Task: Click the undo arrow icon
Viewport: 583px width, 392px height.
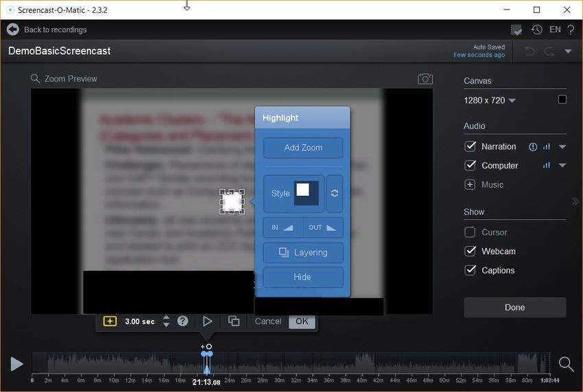Action: (x=530, y=51)
